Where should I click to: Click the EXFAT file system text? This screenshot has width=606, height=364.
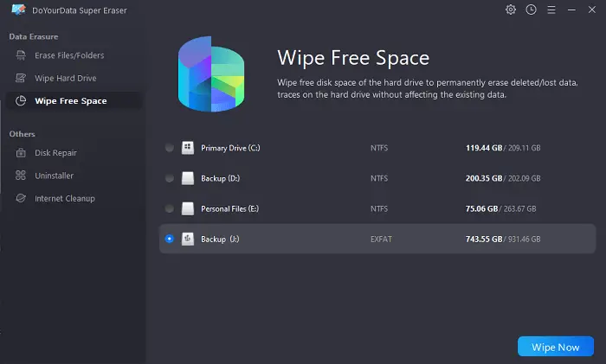381,239
